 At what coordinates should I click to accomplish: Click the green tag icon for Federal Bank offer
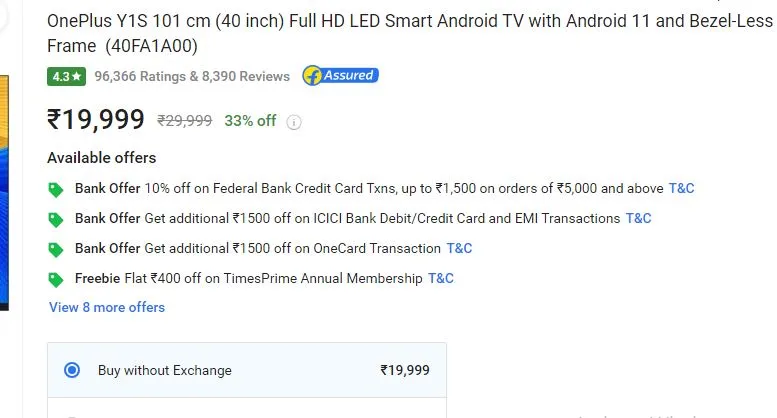point(56,190)
